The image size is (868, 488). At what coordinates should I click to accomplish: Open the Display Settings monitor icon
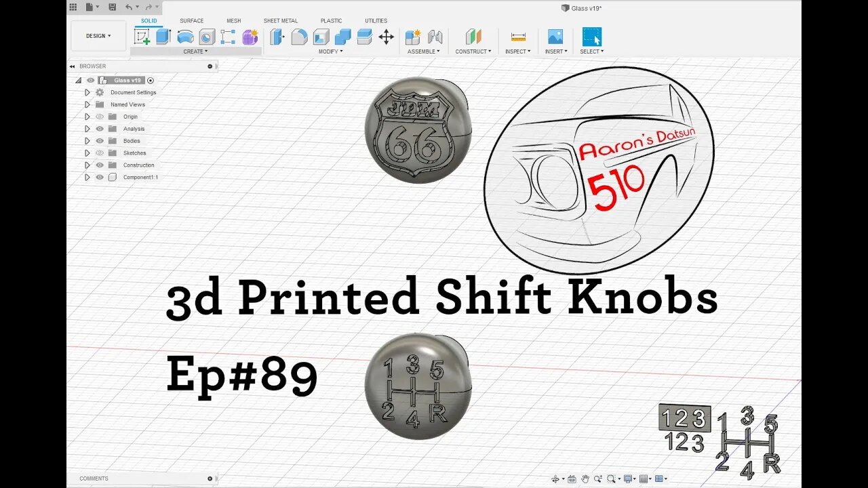[x=629, y=479]
